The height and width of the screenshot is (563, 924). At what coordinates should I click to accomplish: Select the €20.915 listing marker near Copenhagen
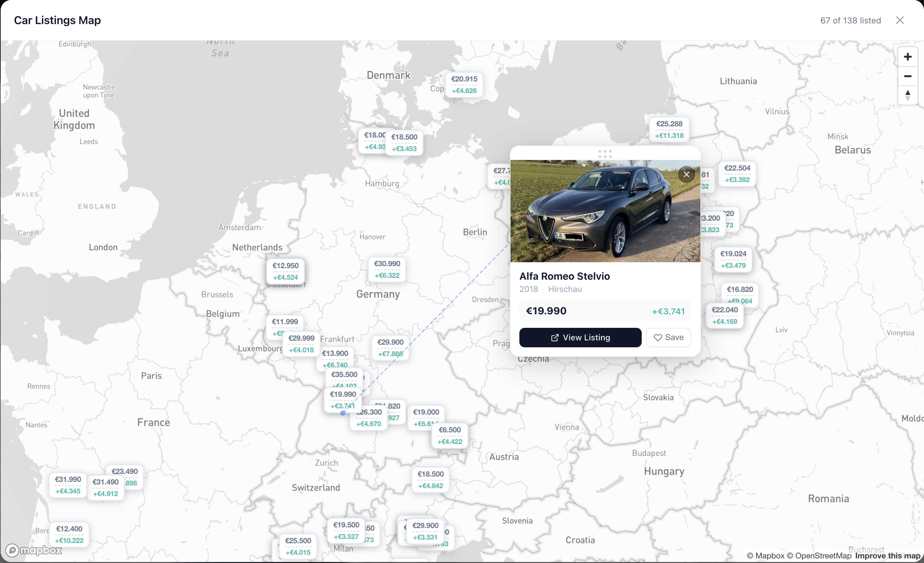click(x=464, y=84)
